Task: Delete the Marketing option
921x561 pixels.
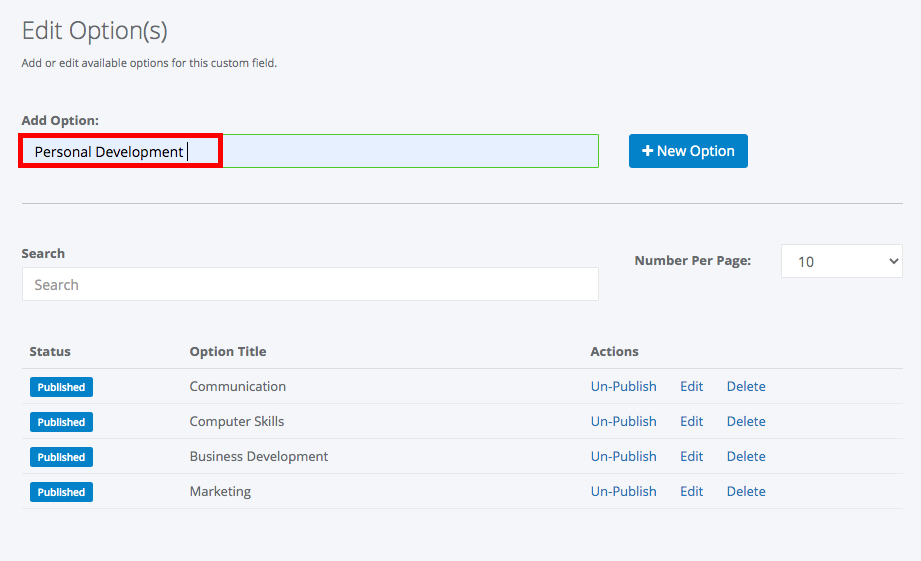Action: (x=746, y=491)
